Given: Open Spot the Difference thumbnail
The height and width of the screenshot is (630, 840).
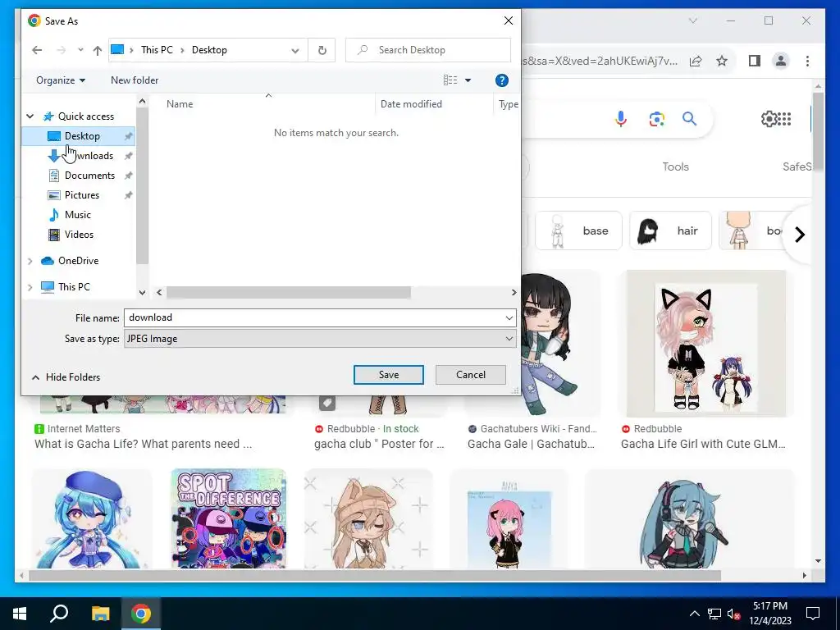Looking at the screenshot, I should pyautogui.click(x=228, y=518).
